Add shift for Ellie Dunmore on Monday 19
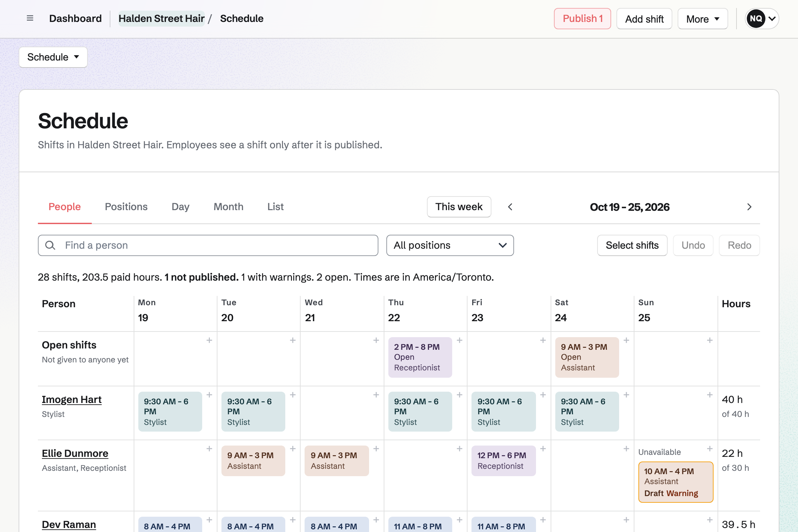 209,449
